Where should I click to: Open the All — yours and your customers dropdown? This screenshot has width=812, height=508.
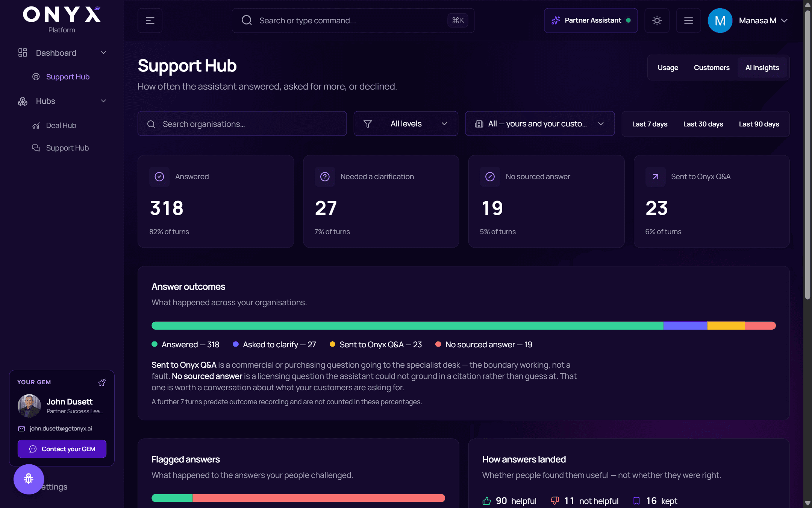point(540,123)
